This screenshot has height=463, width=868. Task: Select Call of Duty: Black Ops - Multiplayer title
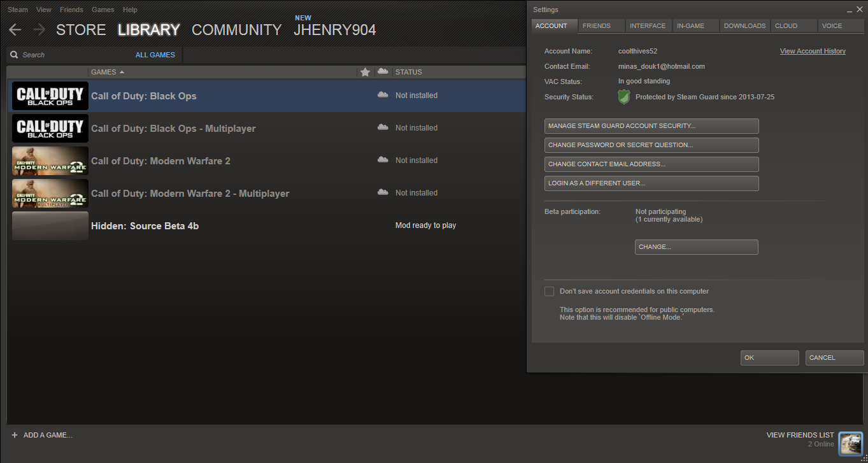tap(173, 129)
